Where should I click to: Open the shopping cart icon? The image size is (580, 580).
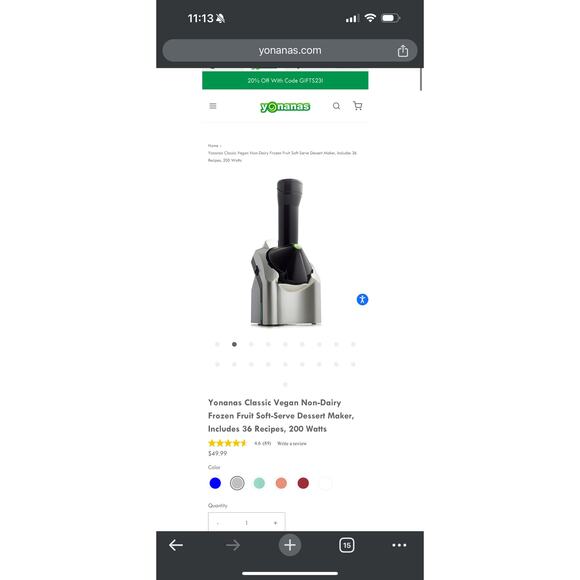pyautogui.click(x=358, y=106)
